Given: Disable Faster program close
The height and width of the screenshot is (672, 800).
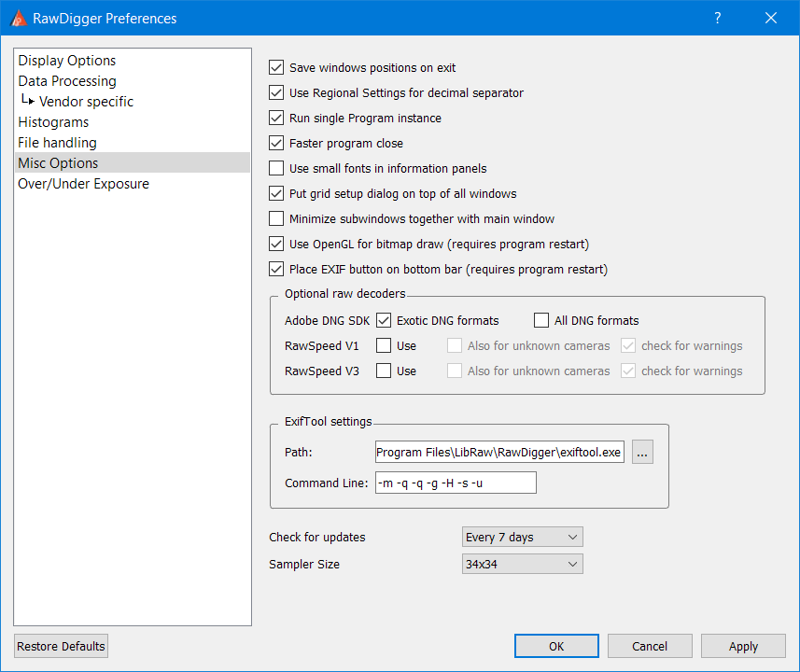Looking at the screenshot, I should (x=276, y=143).
